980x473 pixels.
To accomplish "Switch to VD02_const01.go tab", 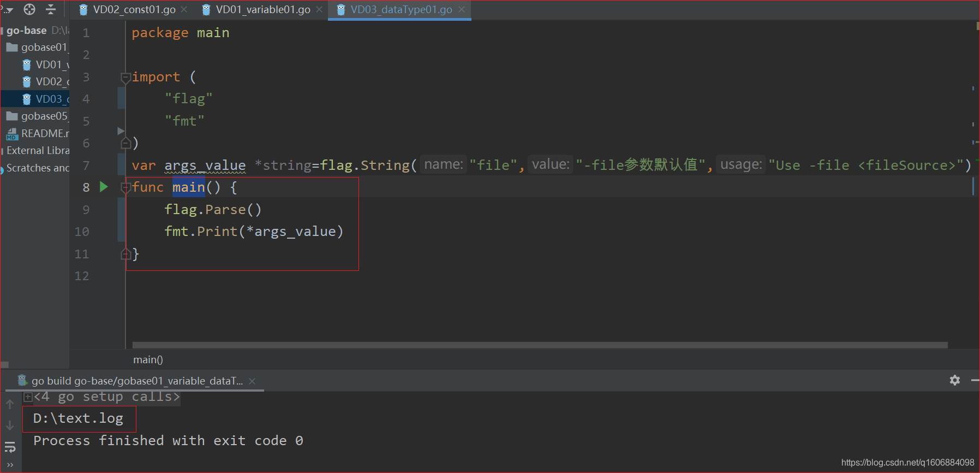I will pyautogui.click(x=134, y=9).
